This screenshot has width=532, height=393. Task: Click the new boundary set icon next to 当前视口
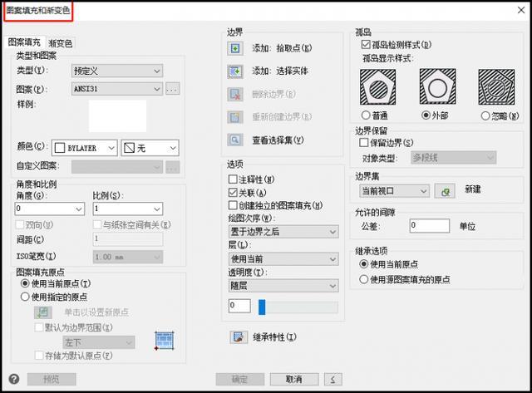(445, 191)
